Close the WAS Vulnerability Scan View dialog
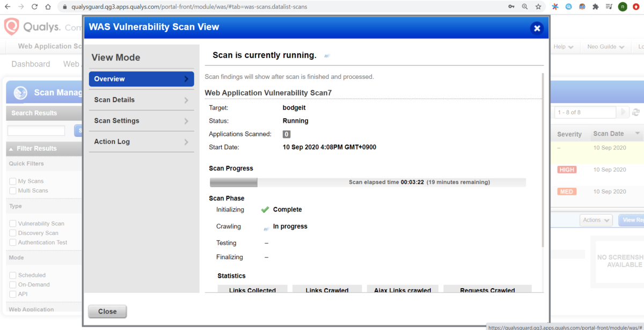644x330 pixels. pos(537,28)
